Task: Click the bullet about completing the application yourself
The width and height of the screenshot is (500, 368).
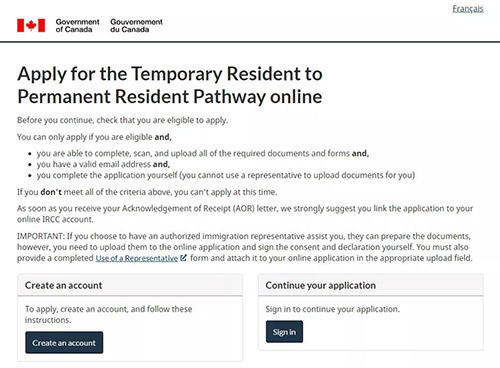Action: (226, 175)
